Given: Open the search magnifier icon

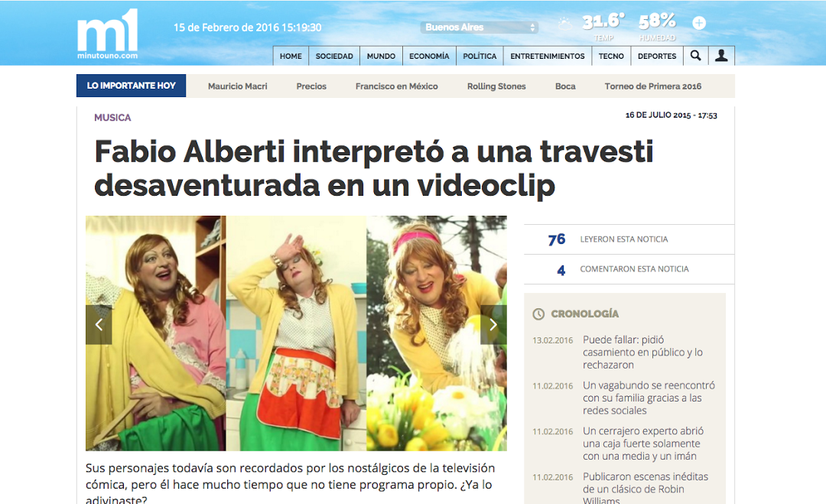Looking at the screenshot, I should coord(695,55).
